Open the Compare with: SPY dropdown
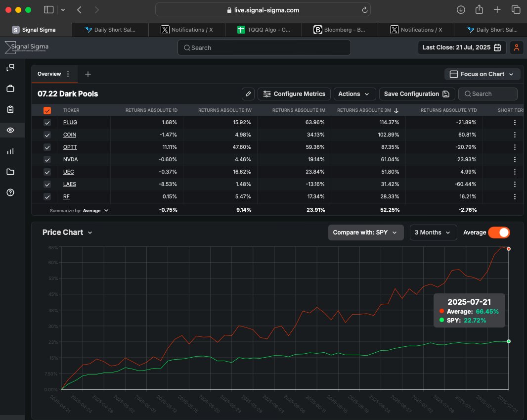Image resolution: width=527 pixels, height=420 pixels. tap(366, 233)
